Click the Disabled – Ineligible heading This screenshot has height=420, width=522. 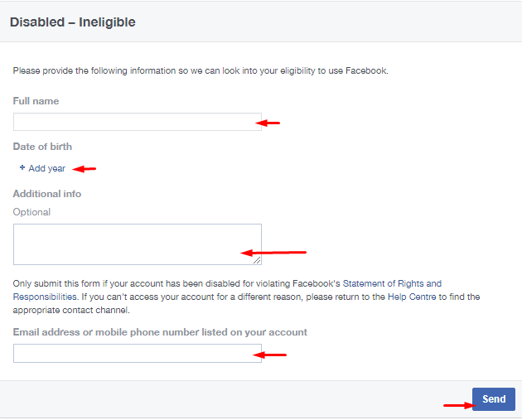pos(73,22)
